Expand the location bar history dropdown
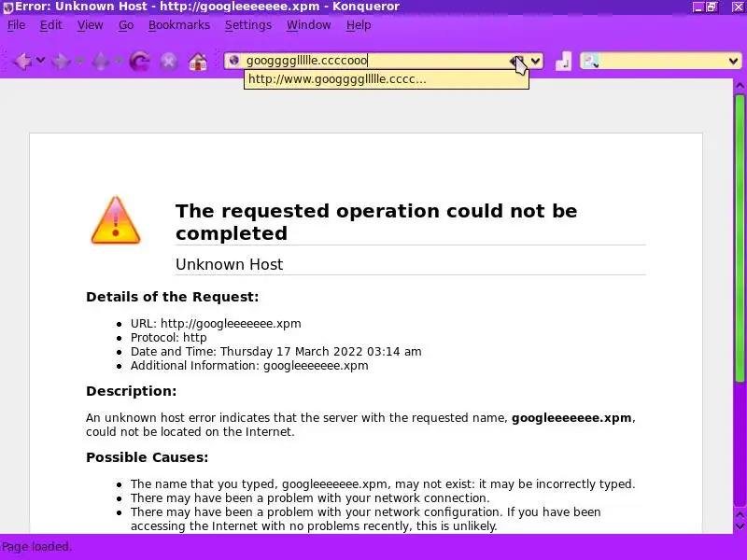The image size is (747, 560). (x=535, y=61)
